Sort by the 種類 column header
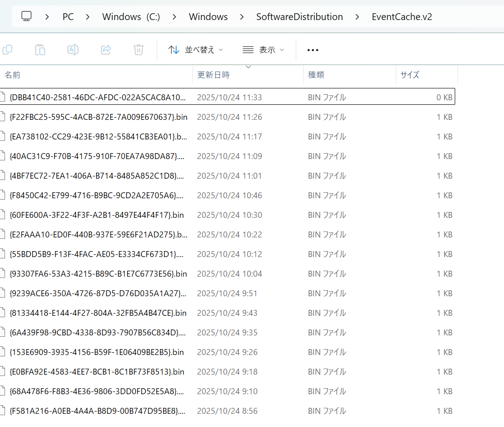 (x=350, y=75)
